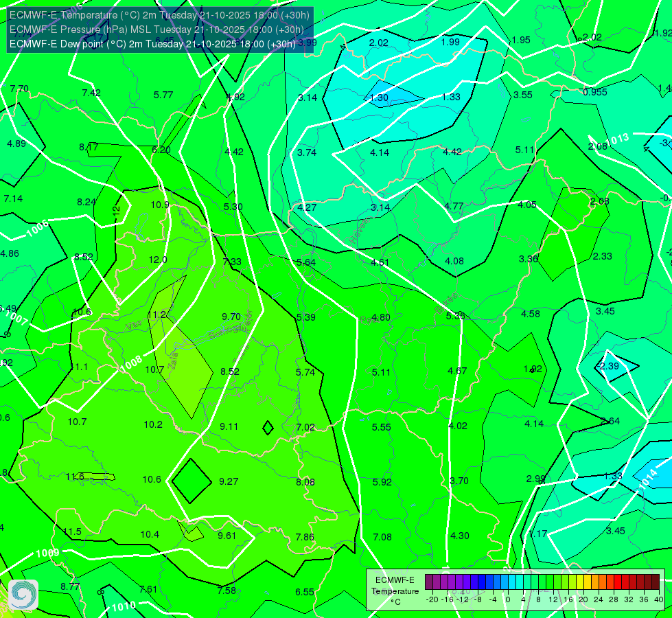Viewport: 672px width, 618px height.
Task: Click the 1007 isobar label
Action: (x=16, y=317)
